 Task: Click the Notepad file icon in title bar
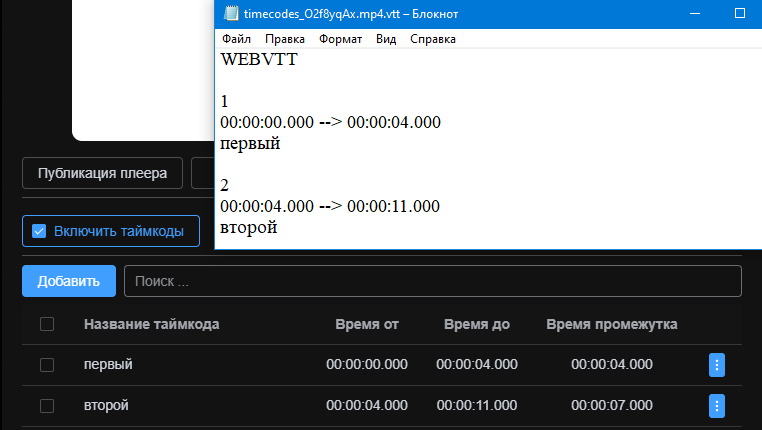(231, 14)
